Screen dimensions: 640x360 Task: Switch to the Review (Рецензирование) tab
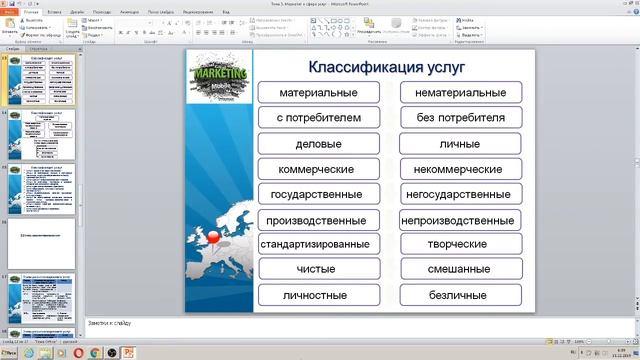click(198, 12)
